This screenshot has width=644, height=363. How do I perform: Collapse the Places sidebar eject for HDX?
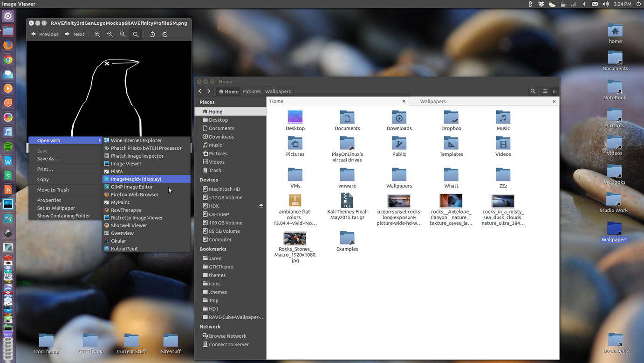(x=261, y=205)
